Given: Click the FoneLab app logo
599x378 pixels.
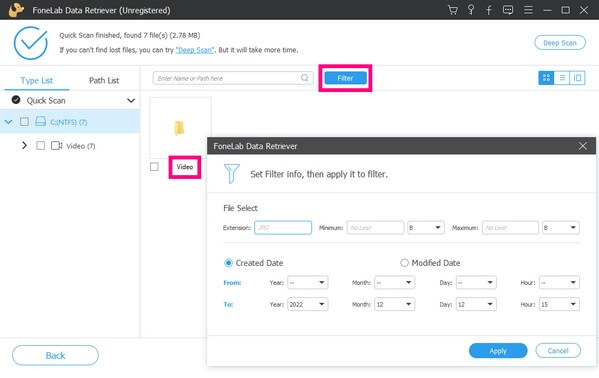Looking at the screenshot, I should tap(16, 10).
